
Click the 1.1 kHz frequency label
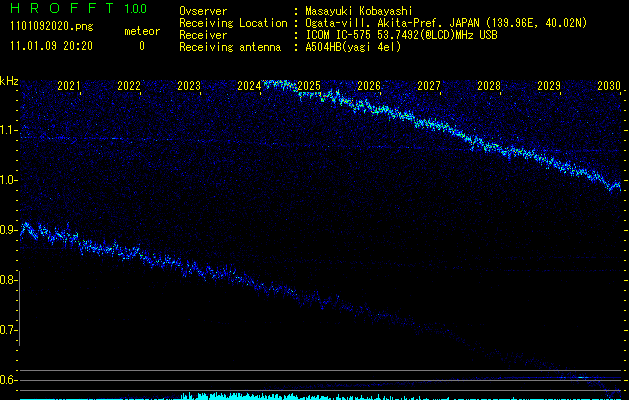tap(8, 130)
